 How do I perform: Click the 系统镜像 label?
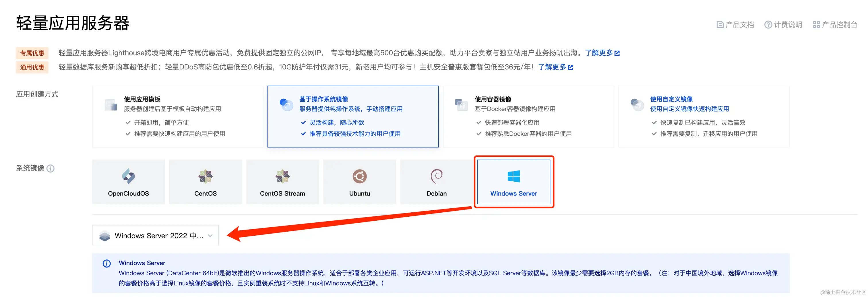pyautogui.click(x=30, y=168)
